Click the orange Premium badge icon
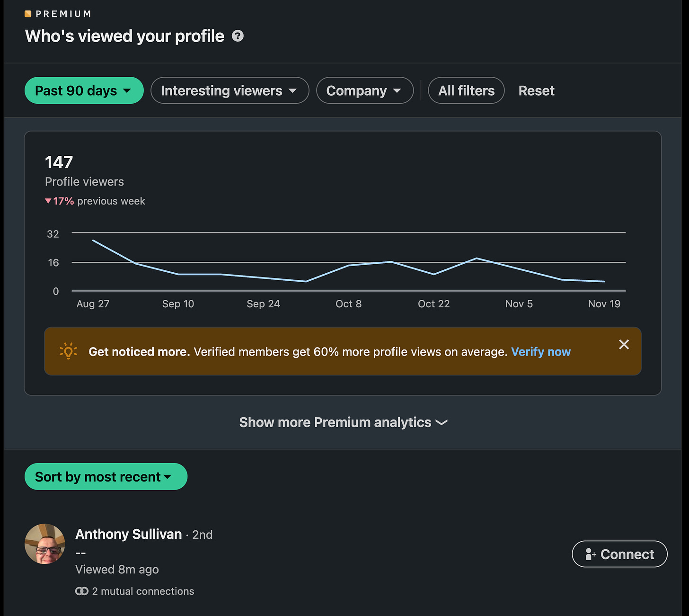This screenshot has width=689, height=616. pyautogui.click(x=28, y=14)
